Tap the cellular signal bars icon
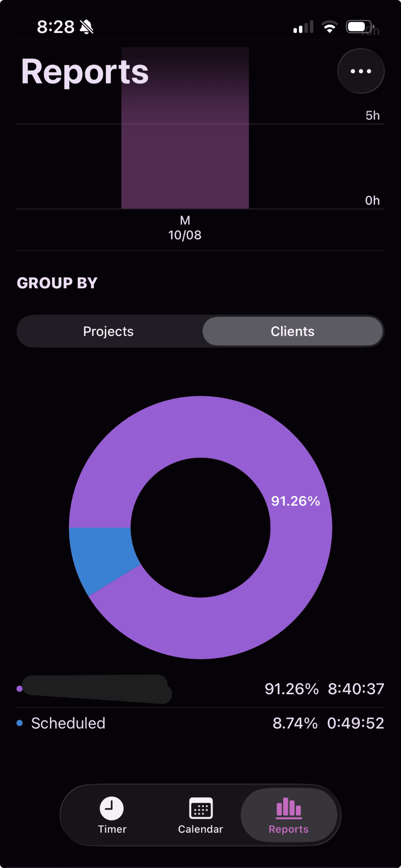The height and width of the screenshot is (868, 401). click(304, 27)
